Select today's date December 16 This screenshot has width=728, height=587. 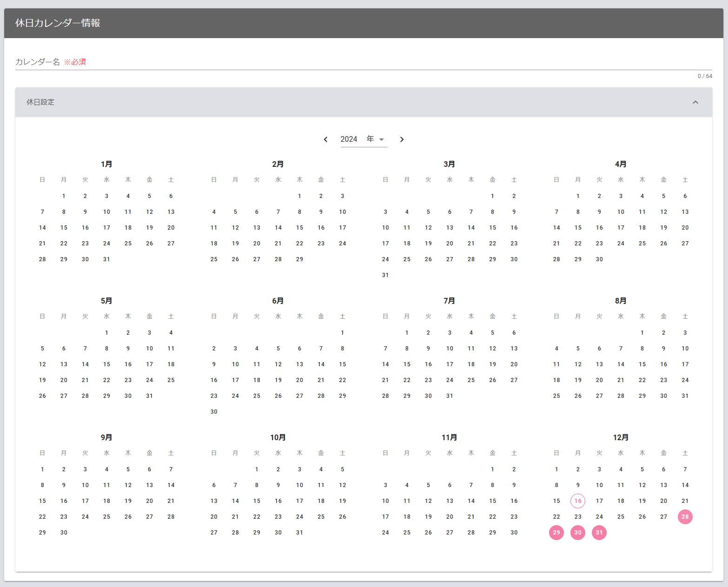(x=578, y=501)
